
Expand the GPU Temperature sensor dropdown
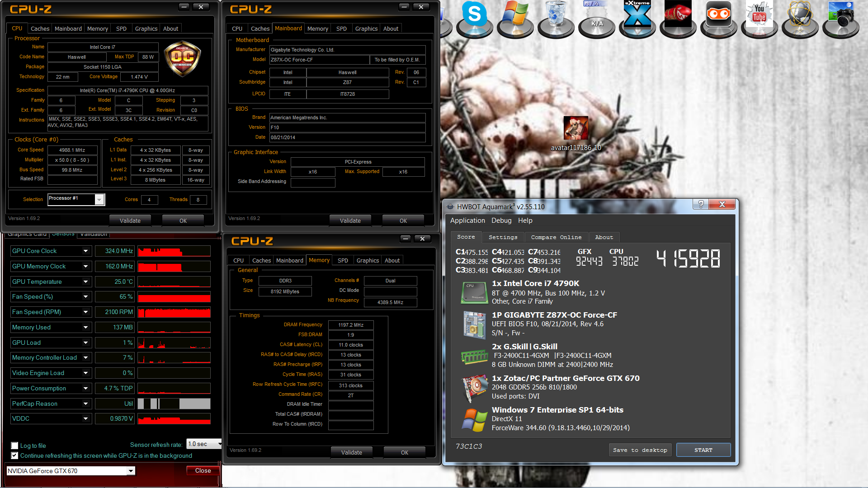[85, 282]
